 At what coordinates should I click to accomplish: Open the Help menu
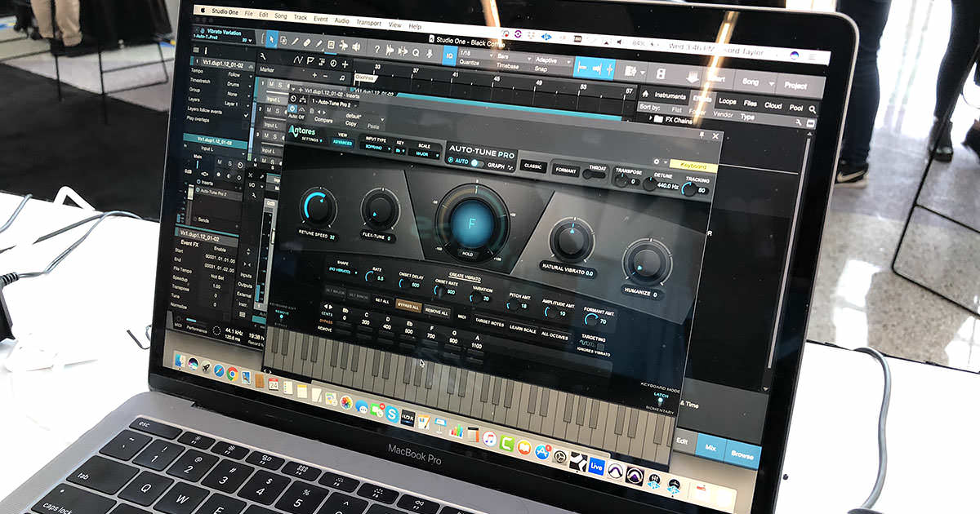[415, 26]
